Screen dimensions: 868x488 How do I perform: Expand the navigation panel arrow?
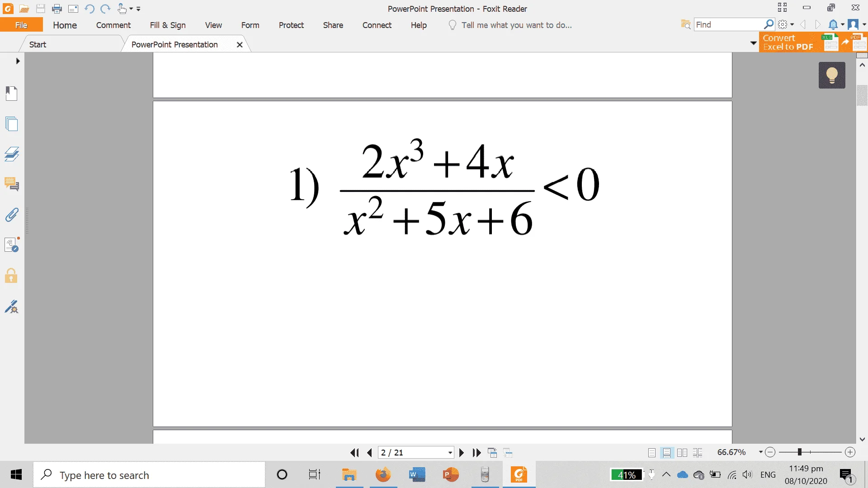[x=18, y=61]
